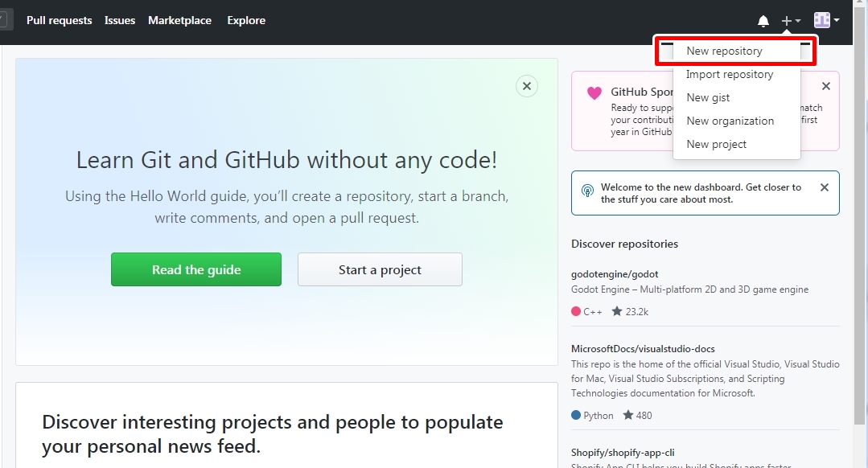Navigate to Explore in header
This screenshot has width=868, height=468.
[x=246, y=20]
